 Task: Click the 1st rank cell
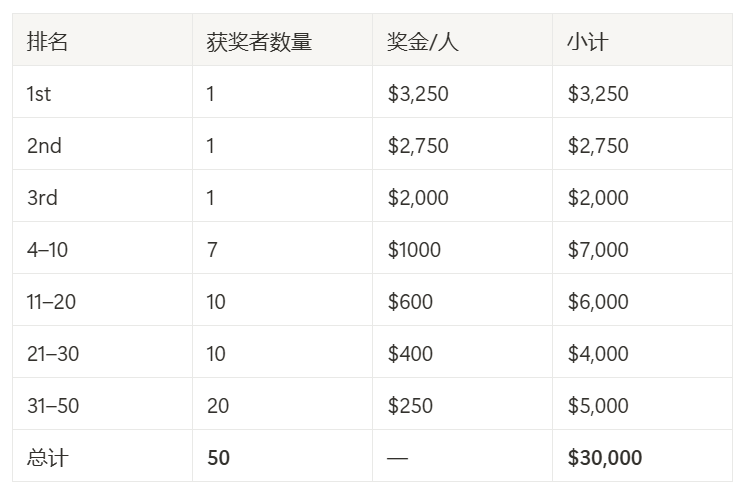[39, 94]
